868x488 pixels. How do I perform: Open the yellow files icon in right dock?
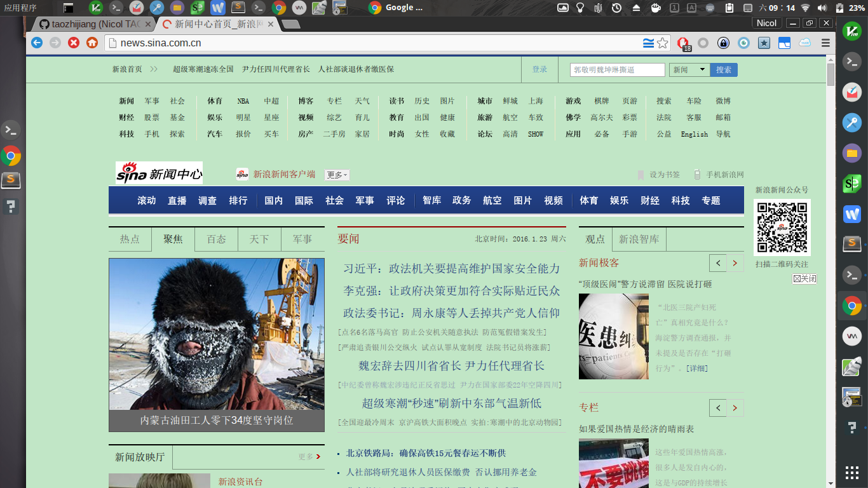pyautogui.click(x=851, y=153)
